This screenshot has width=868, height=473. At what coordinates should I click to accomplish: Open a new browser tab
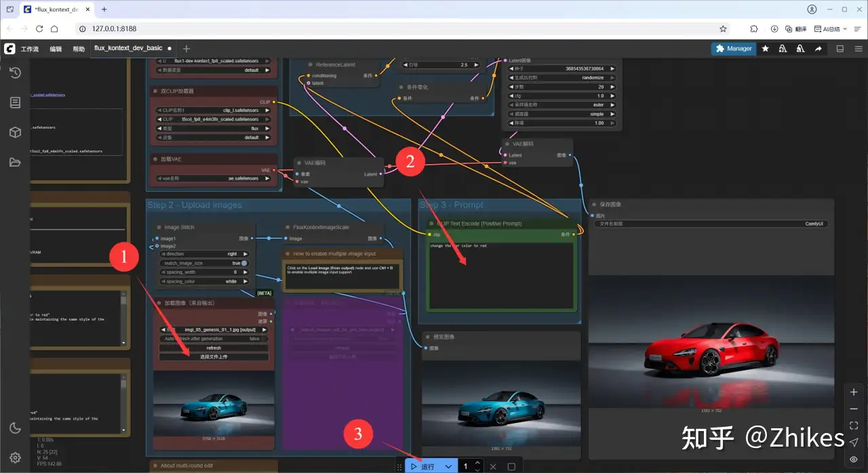(x=104, y=9)
